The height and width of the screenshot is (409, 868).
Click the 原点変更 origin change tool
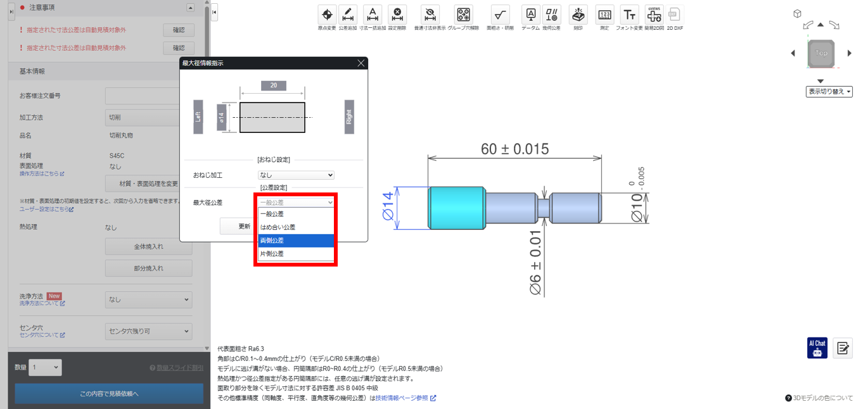(x=327, y=15)
